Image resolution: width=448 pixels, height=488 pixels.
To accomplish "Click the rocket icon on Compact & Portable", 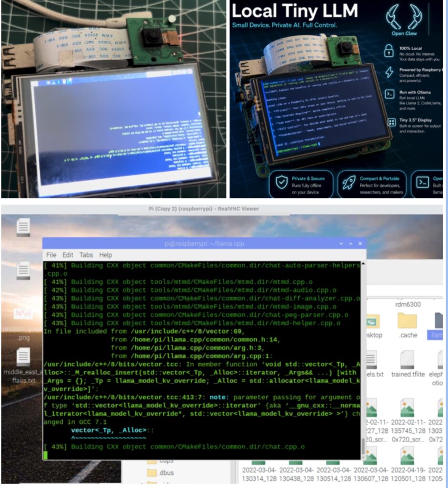I will [349, 183].
